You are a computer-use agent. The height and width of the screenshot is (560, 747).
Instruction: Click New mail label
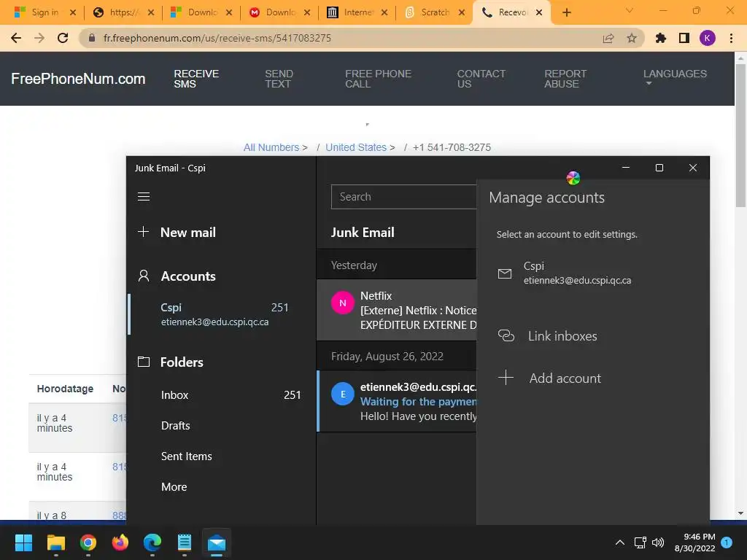coord(188,232)
